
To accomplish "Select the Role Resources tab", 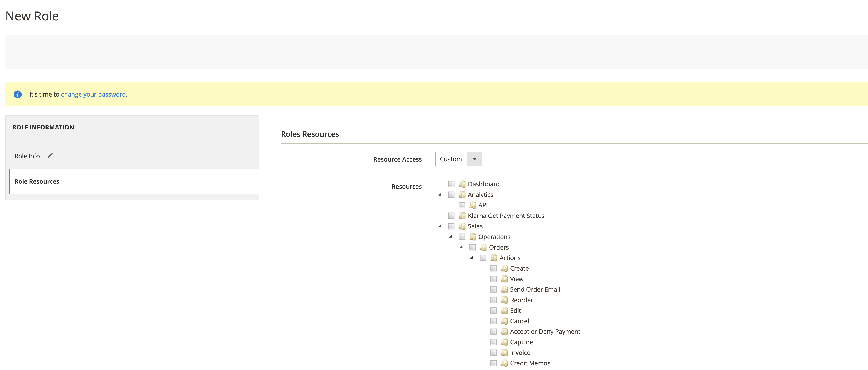I will coord(37,181).
